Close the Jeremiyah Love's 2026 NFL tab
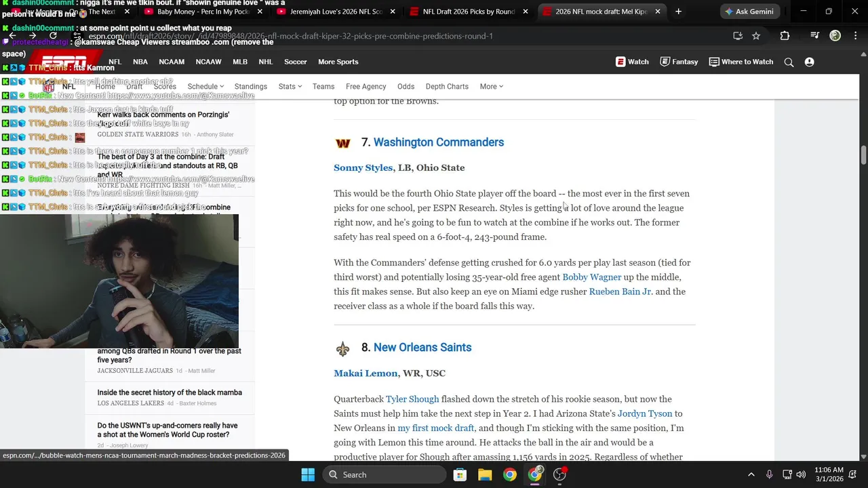This screenshot has width=868, height=488. tap(392, 12)
